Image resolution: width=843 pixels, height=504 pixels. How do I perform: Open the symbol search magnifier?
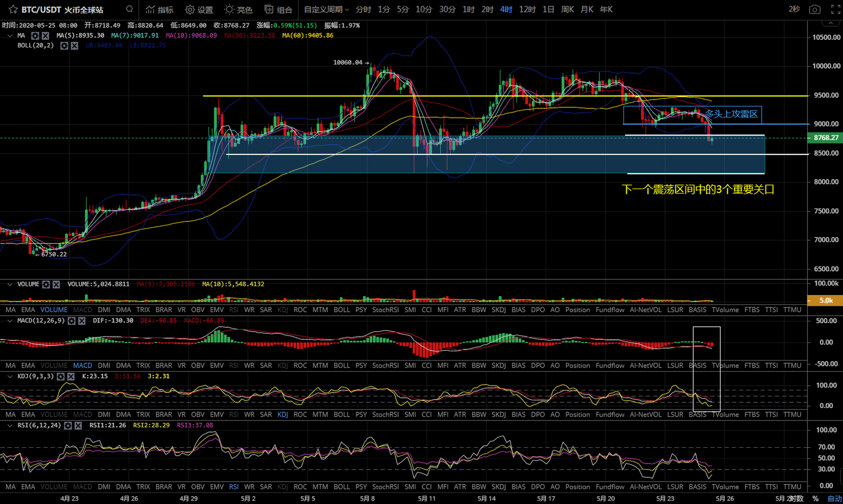(129, 9)
